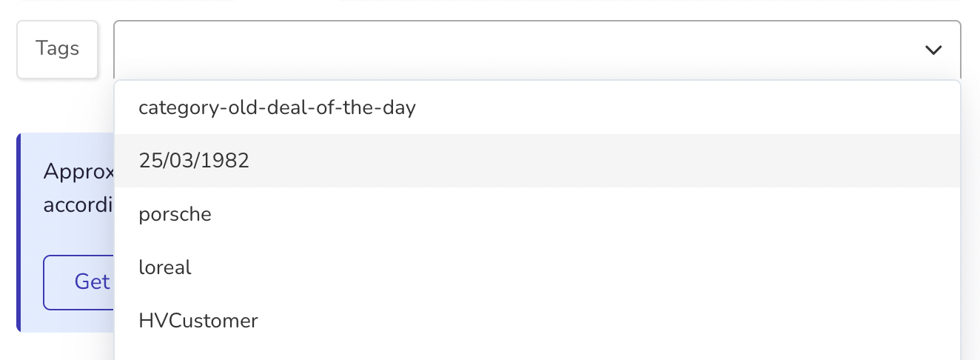Click the Tags label box
Viewport: 980px width, 360px height.
click(58, 49)
